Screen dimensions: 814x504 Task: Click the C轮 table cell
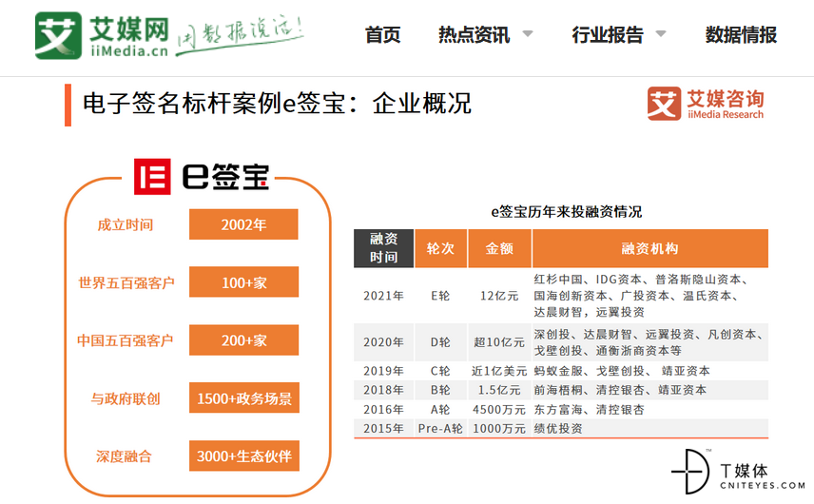(440, 371)
